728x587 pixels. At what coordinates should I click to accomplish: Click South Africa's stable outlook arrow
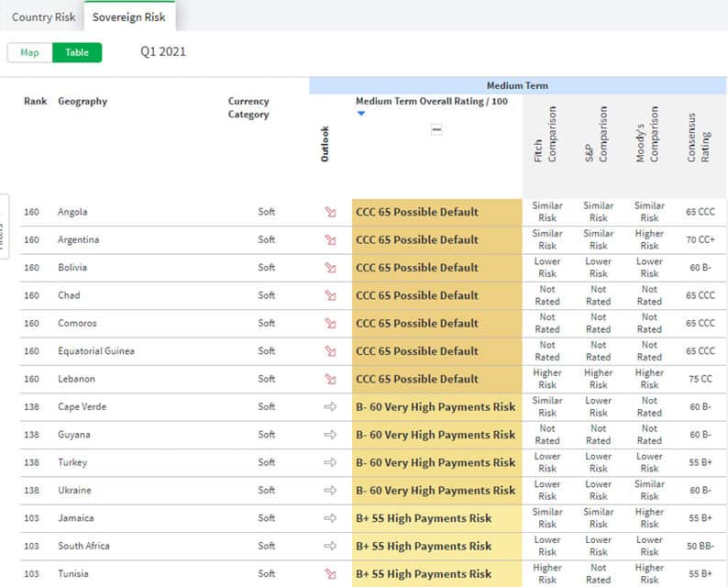330,546
